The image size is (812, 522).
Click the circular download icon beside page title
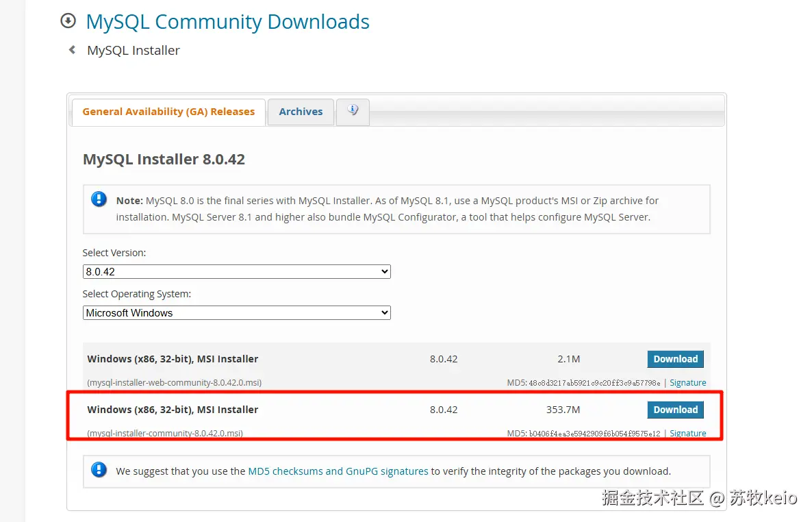coord(68,21)
